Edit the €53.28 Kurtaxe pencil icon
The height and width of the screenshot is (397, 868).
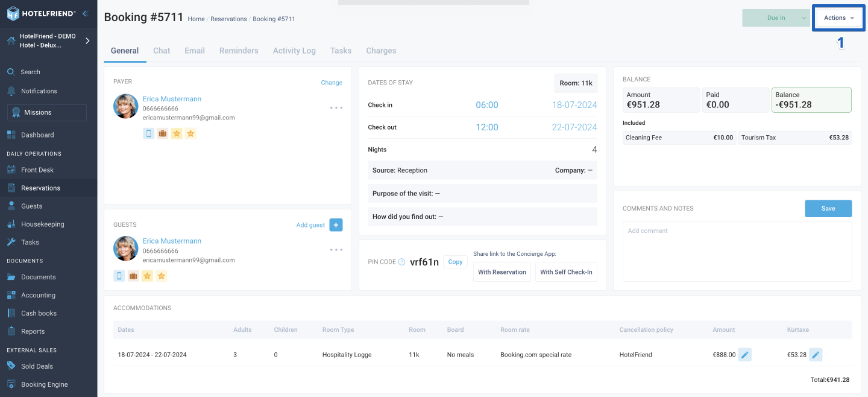816,355
